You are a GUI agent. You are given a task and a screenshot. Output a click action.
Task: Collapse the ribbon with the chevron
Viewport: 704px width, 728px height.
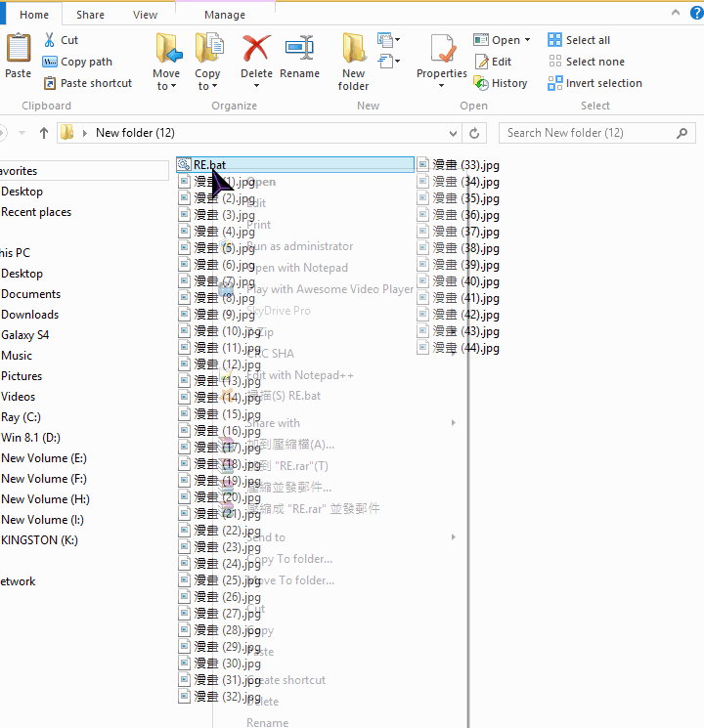click(676, 13)
